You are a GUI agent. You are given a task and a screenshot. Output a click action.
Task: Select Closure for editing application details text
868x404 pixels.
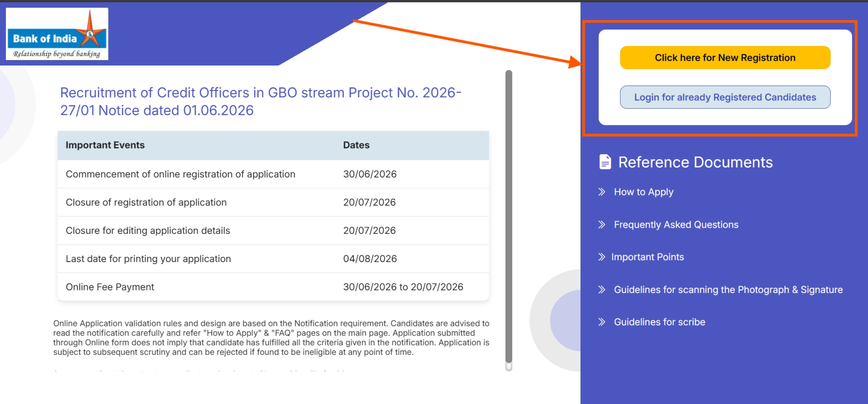pyautogui.click(x=148, y=230)
